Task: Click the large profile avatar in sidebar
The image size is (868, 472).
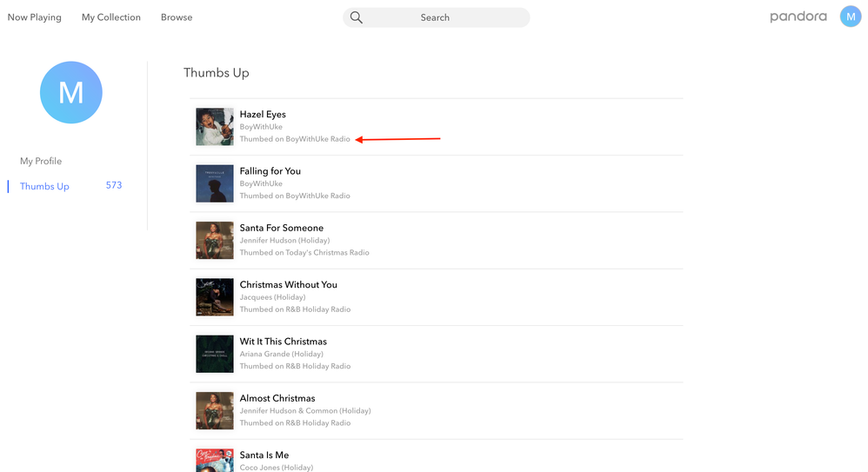Action: 70,92
